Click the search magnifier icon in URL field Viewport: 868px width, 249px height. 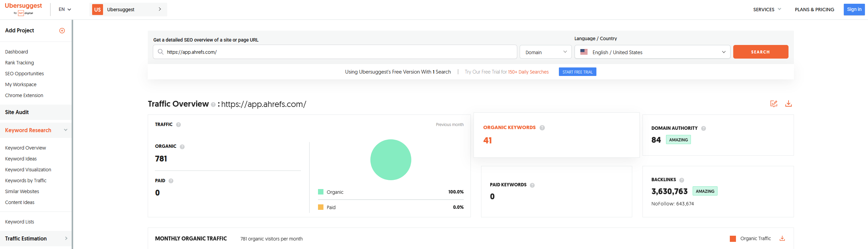point(161,52)
